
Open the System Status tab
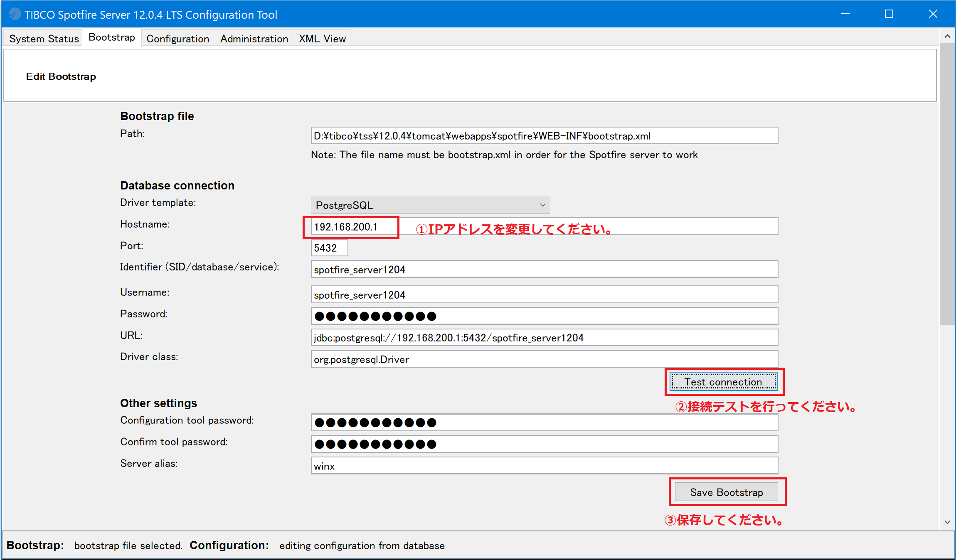[44, 39]
